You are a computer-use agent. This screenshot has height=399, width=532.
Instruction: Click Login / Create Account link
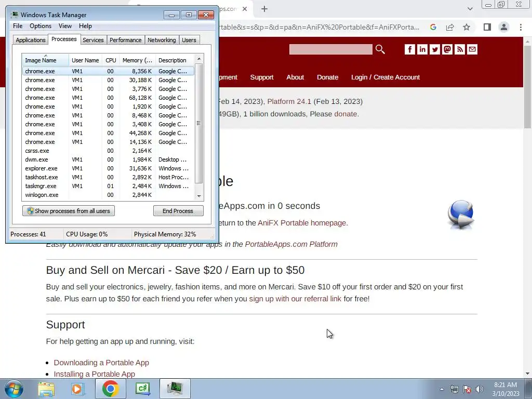(385, 77)
